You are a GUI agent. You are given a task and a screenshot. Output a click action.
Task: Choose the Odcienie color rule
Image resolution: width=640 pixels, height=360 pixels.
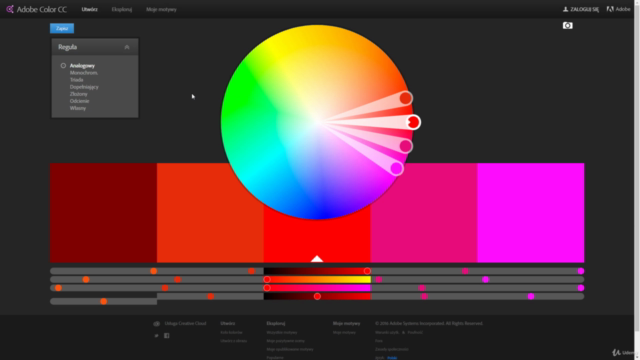tap(79, 101)
